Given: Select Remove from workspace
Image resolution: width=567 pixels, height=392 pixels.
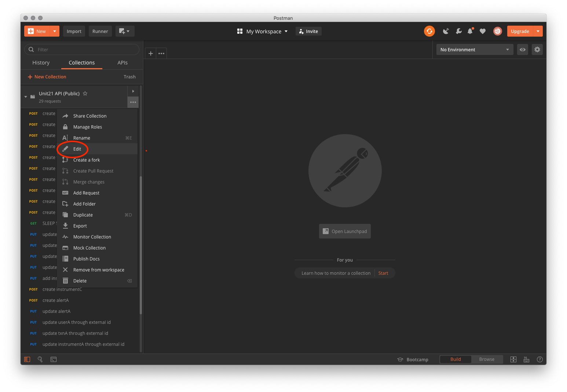Looking at the screenshot, I should pos(97,270).
